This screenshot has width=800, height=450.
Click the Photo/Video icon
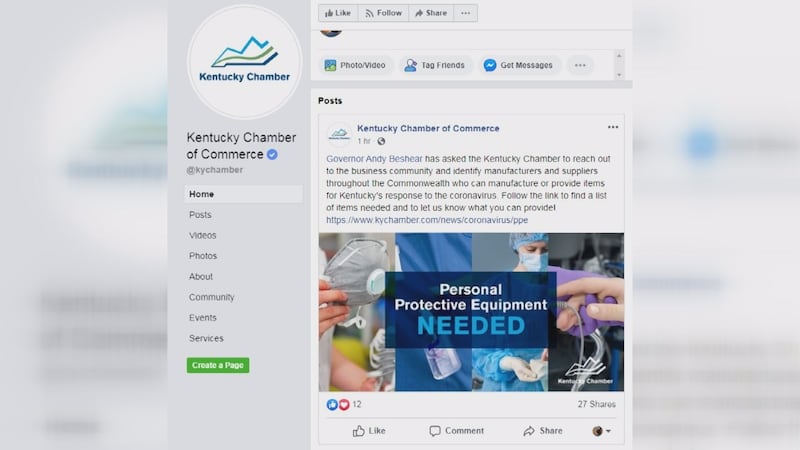click(x=331, y=65)
